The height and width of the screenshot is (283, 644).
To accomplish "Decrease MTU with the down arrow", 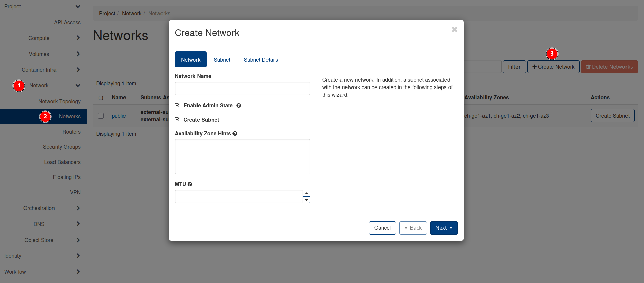I will pos(306,200).
